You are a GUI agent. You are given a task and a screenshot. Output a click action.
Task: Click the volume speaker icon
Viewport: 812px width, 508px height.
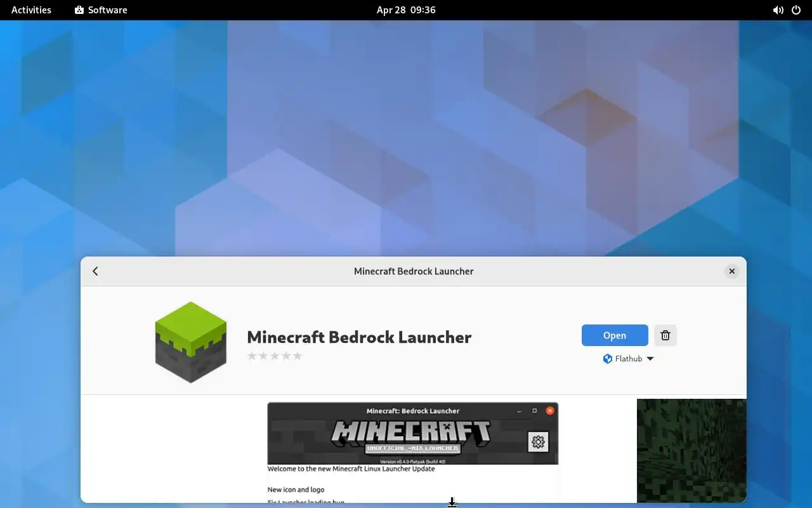pos(778,10)
